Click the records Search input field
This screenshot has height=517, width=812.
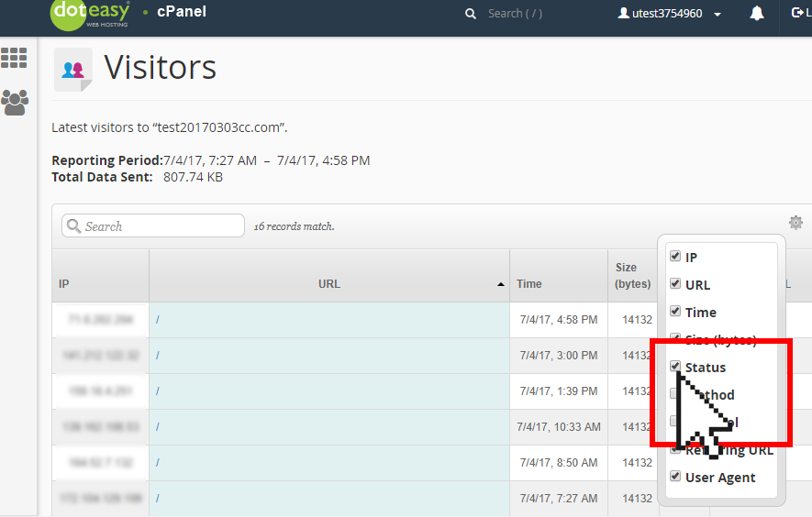pyautogui.click(x=153, y=225)
